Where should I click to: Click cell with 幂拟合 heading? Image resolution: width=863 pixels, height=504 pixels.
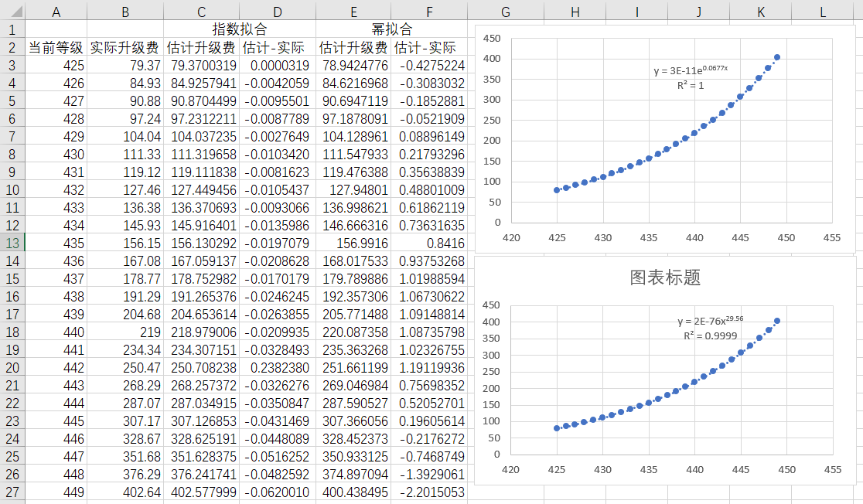point(391,29)
